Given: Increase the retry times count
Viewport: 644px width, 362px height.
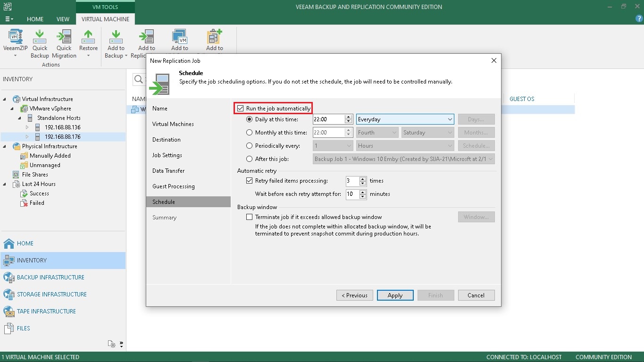Looking at the screenshot, I should click(363, 178).
